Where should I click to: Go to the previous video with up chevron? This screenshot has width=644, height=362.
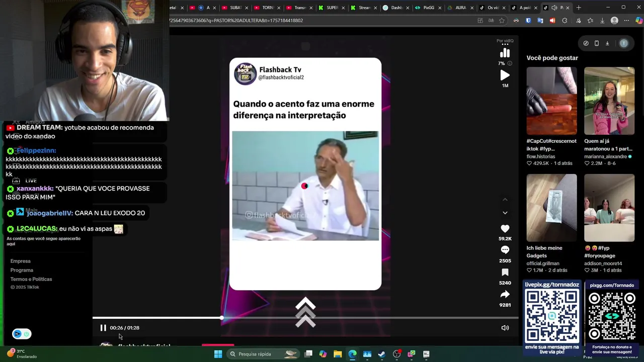tap(505, 200)
